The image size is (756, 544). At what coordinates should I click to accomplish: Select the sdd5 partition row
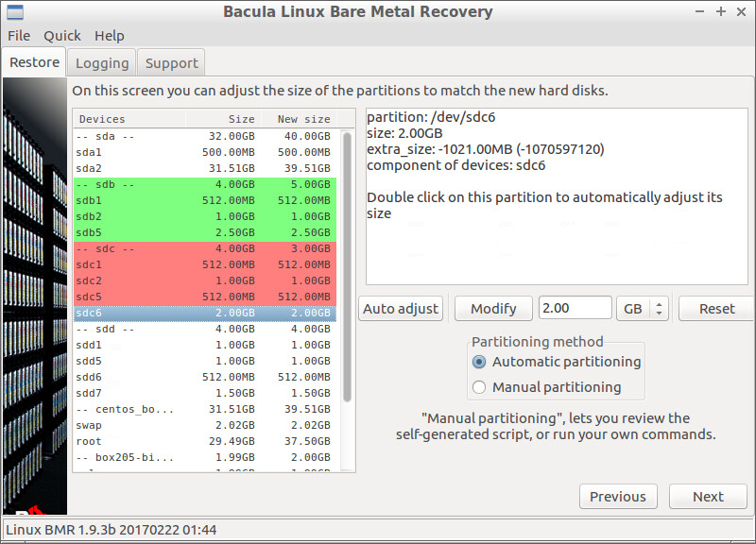[205, 361]
